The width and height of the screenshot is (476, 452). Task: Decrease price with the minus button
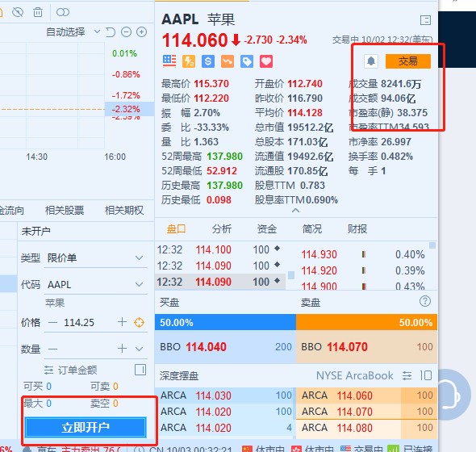52,323
